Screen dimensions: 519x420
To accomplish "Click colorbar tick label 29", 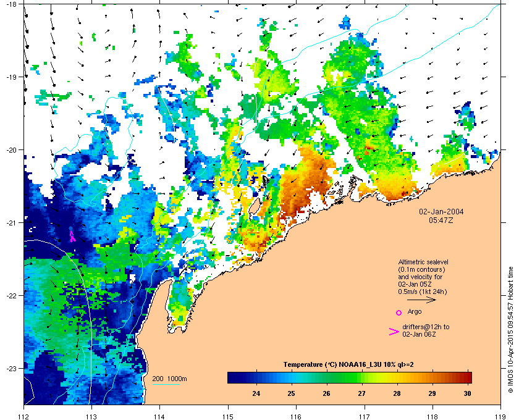I will (x=432, y=393).
